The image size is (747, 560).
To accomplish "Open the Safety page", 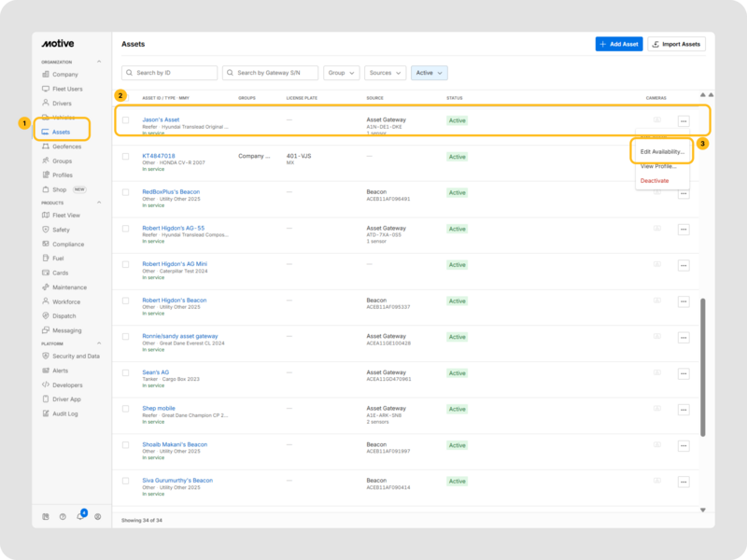I will pos(60,230).
